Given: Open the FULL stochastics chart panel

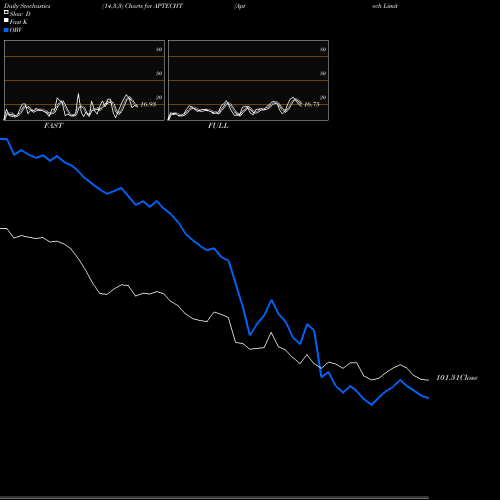Looking at the screenshot, I should click(248, 80).
